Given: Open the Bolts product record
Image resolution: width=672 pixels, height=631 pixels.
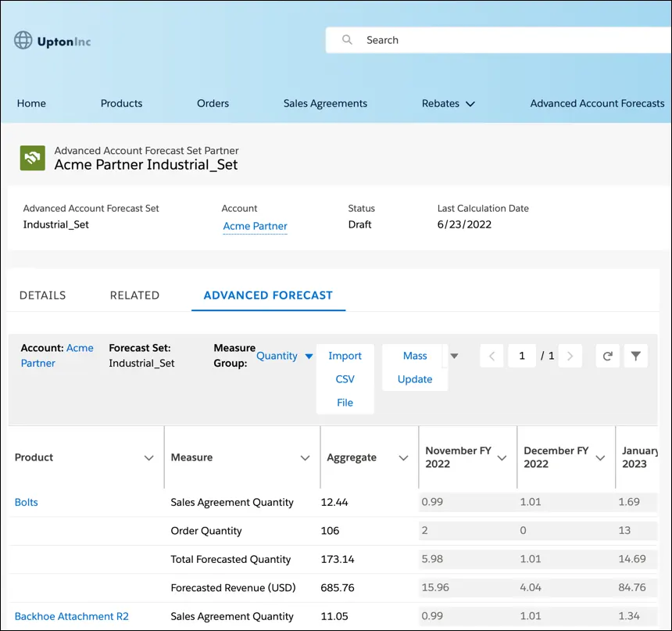Looking at the screenshot, I should pos(26,502).
